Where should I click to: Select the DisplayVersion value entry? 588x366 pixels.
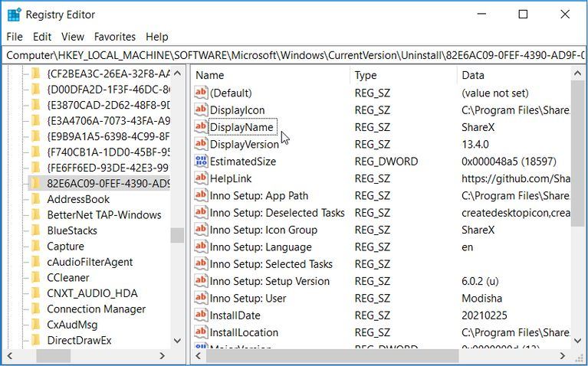click(244, 145)
